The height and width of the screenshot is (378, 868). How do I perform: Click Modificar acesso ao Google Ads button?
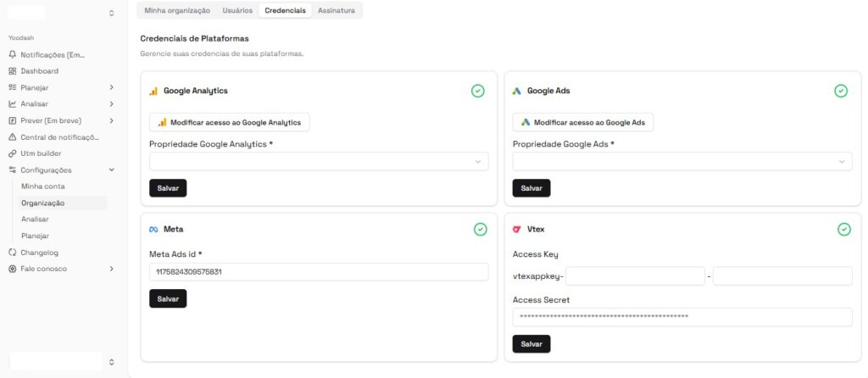pyautogui.click(x=583, y=122)
